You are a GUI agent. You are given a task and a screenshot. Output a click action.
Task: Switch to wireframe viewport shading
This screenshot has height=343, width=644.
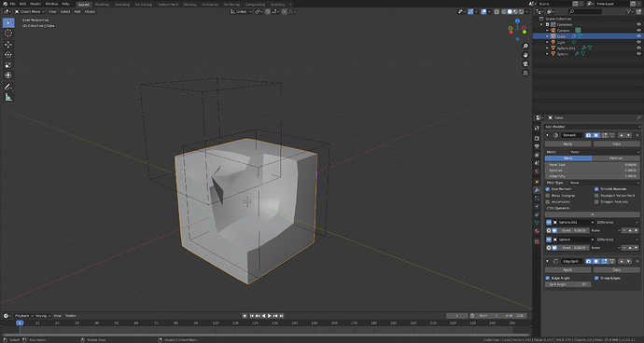pyautogui.click(x=504, y=12)
